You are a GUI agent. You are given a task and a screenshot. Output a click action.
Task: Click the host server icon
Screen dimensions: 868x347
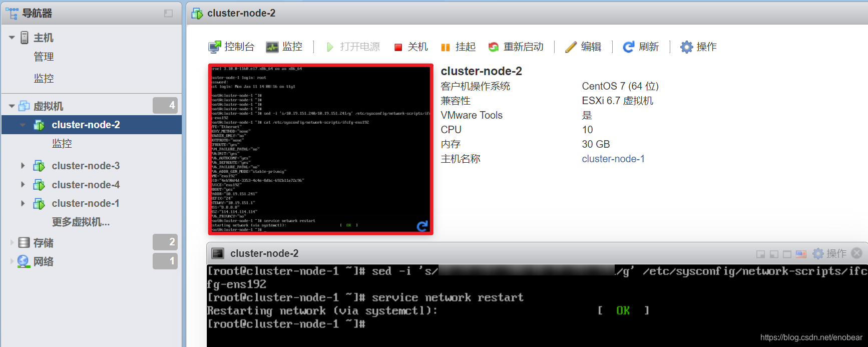25,38
